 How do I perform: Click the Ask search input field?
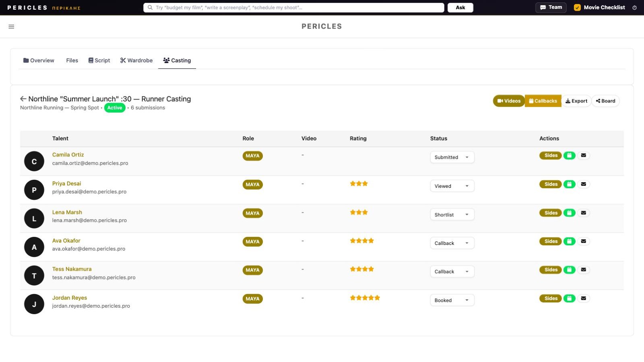(294, 8)
